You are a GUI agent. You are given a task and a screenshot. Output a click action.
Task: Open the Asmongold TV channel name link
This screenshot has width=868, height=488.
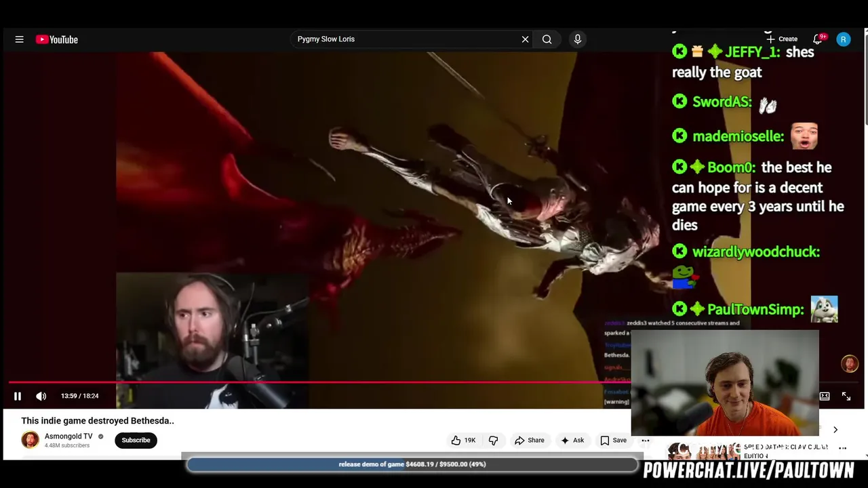[x=68, y=436]
